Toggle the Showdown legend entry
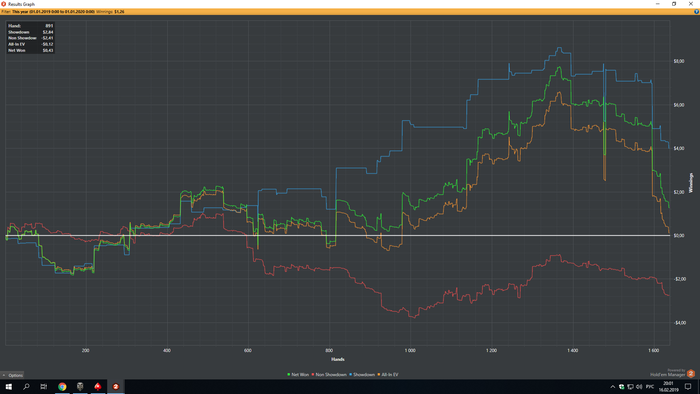 (x=362, y=375)
